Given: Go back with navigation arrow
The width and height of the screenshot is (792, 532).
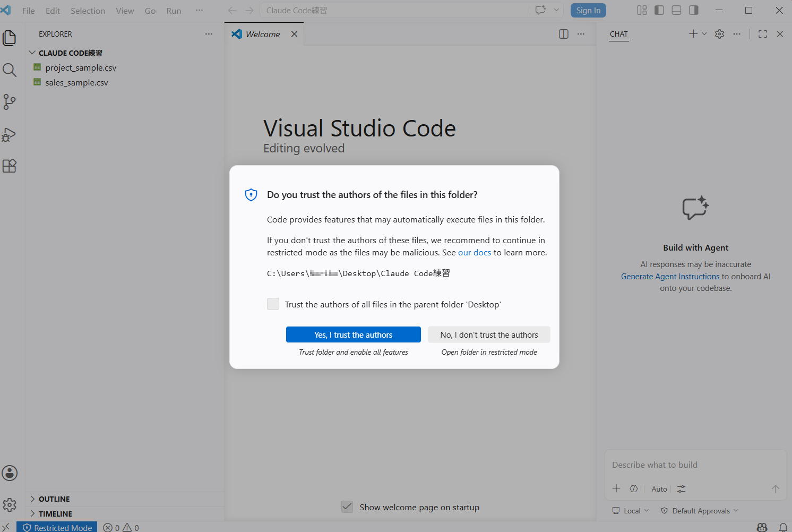Looking at the screenshot, I should (232, 11).
